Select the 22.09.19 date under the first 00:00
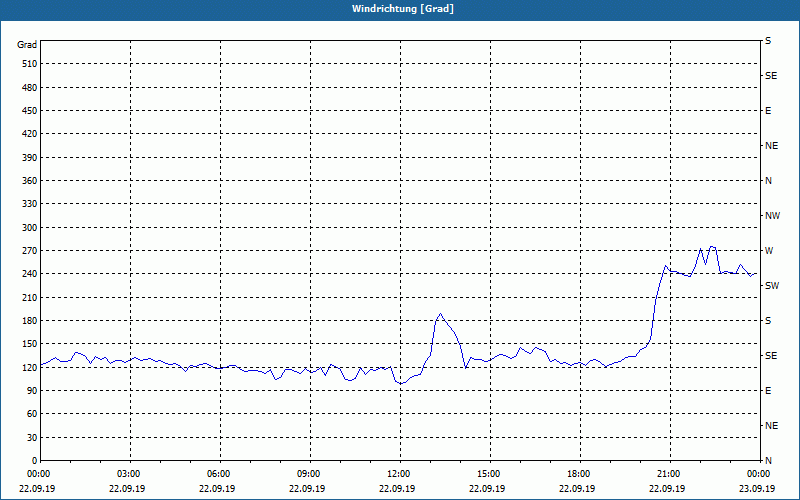Viewport: 800px width, 500px height. pyautogui.click(x=37, y=489)
